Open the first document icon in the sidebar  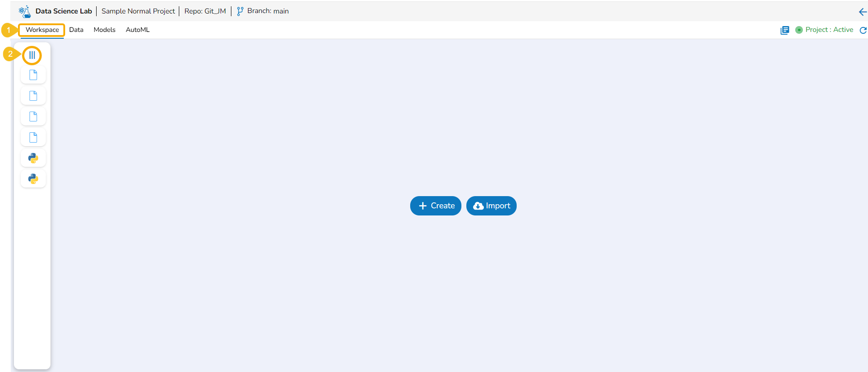[x=33, y=75]
